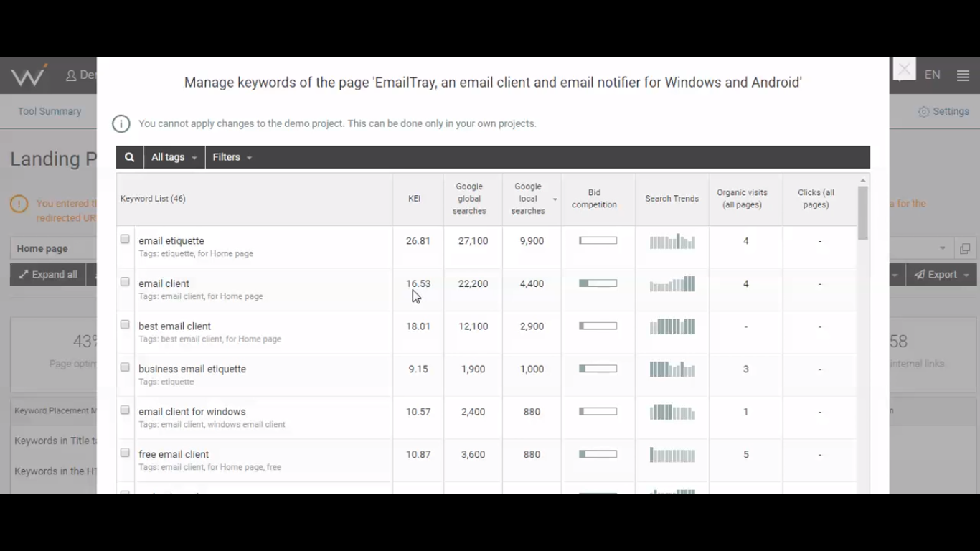Toggle checkbox for business email etiquette
Screen dimensions: 980x551
tap(125, 367)
